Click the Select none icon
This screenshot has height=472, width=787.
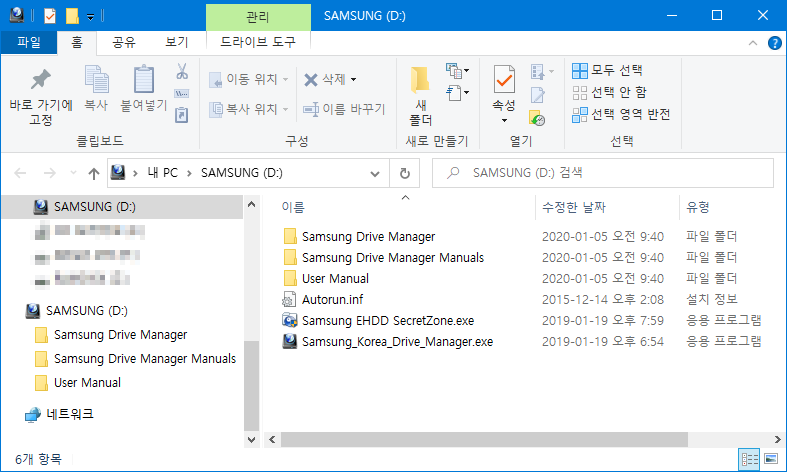[x=580, y=93]
